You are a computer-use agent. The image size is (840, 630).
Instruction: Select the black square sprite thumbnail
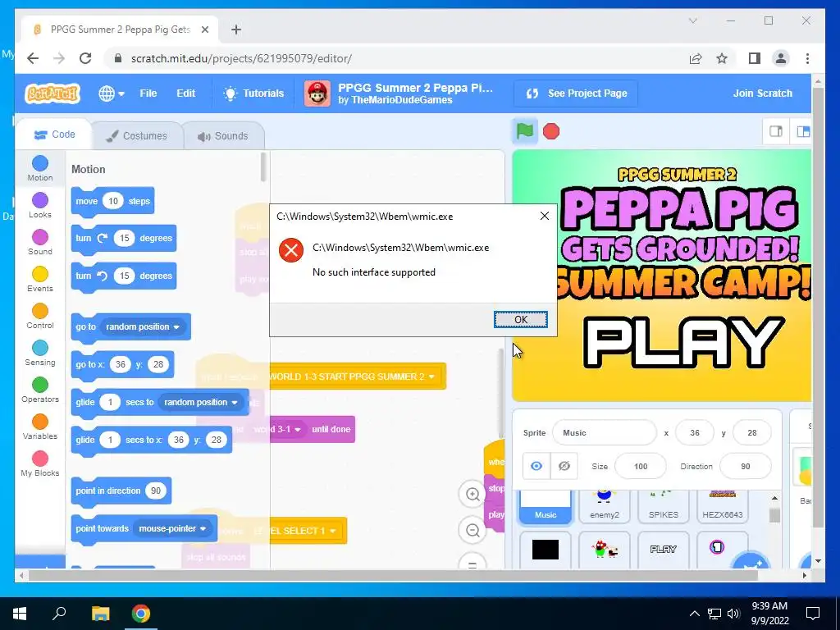(x=546, y=550)
